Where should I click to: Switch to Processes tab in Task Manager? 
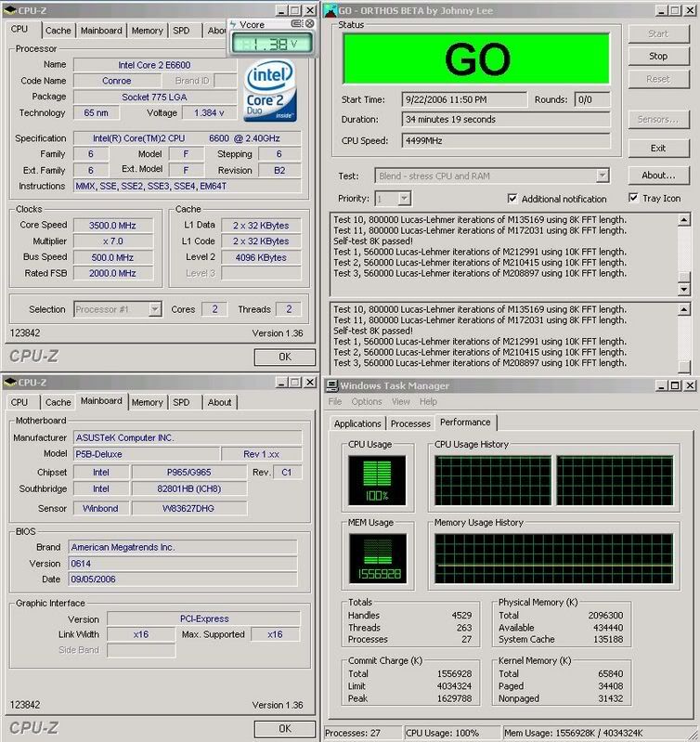(x=410, y=423)
